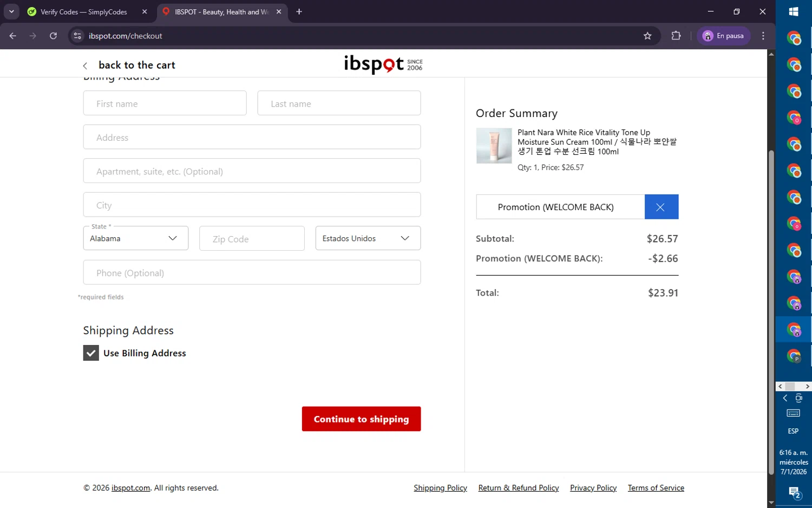The width and height of the screenshot is (812, 508).
Task: Click the page vertical scrollbar thumb
Action: click(771, 312)
